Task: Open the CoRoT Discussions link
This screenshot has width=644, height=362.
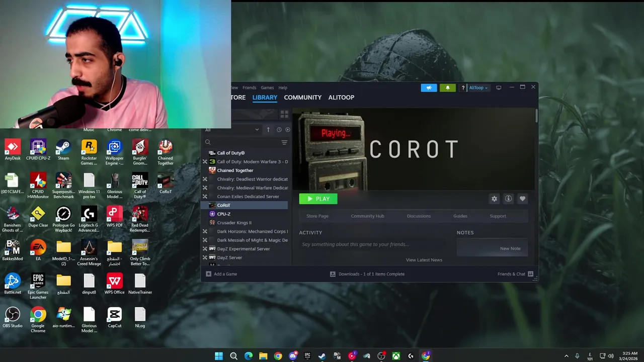Action: coord(419,216)
